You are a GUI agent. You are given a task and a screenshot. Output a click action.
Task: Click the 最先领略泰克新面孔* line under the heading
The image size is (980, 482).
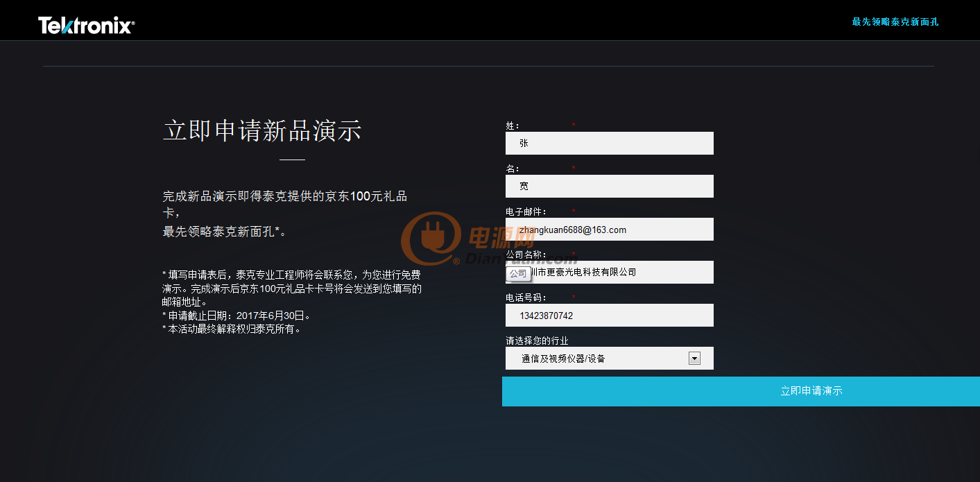click(225, 232)
